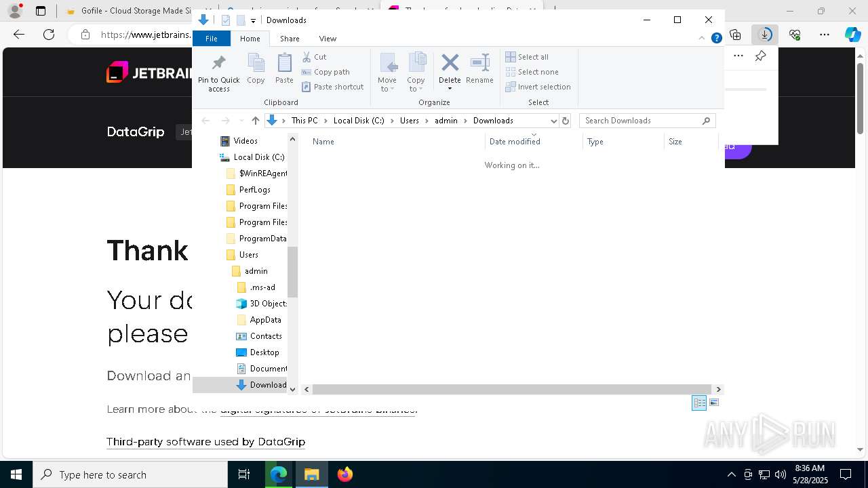Viewport: 868px width, 488px height.
Task: Open Edge Settings and more menu
Action: tap(825, 35)
